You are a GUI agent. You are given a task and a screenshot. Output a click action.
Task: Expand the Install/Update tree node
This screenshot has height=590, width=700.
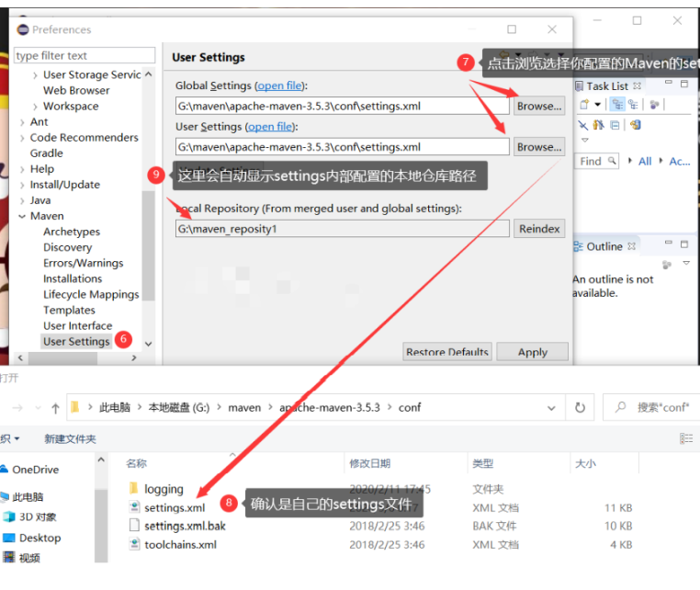22,185
